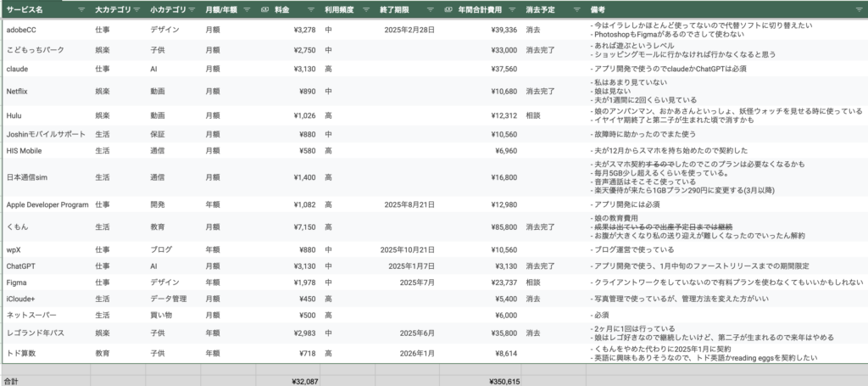The image size is (868, 386).
Task: Open filter dropdown for 終了期限 column
Action: click(x=430, y=9)
